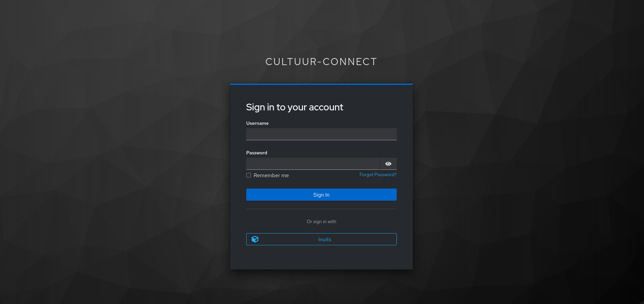Open the Forgot Password? link
This screenshot has width=644, height=304.
378,174
